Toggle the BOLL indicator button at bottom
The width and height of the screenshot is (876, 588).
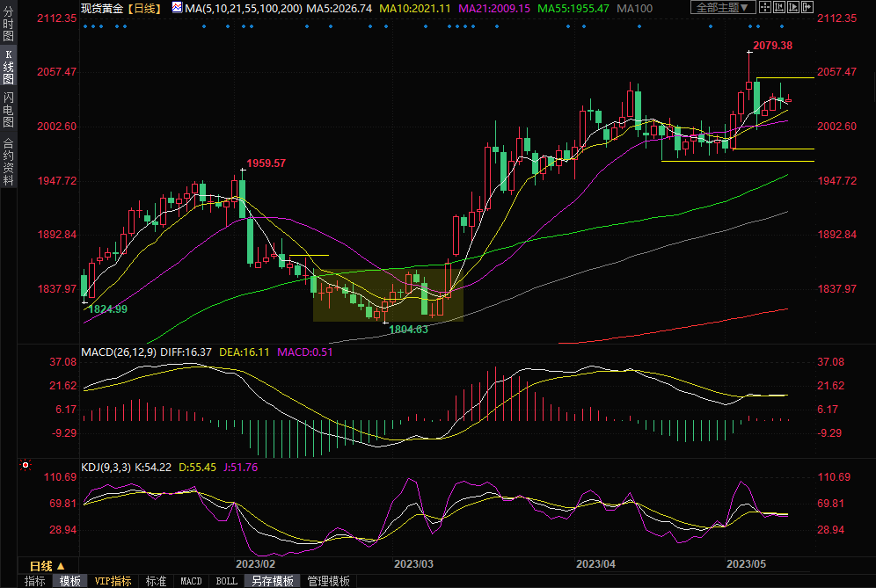[x=226, y=581]
